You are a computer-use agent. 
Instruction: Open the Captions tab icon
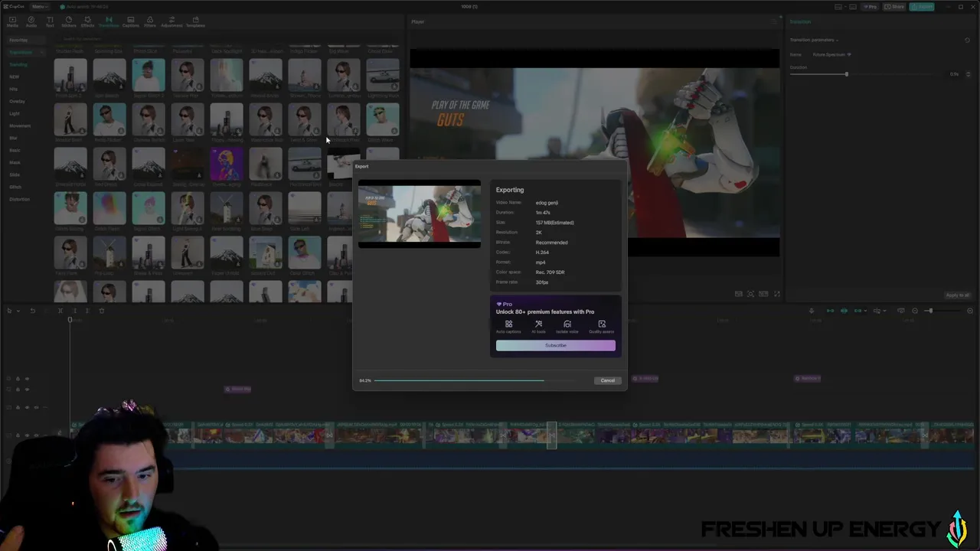(x=131, y=21)
